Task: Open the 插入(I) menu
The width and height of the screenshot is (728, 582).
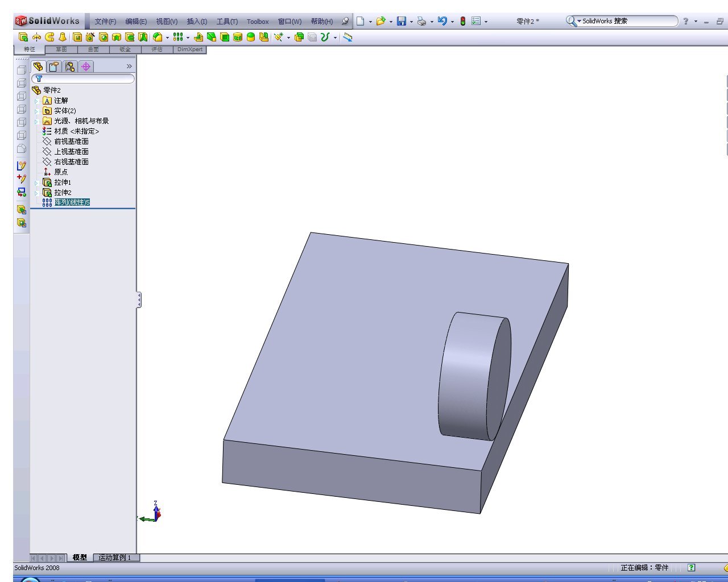Action: [x=197, y=22]
